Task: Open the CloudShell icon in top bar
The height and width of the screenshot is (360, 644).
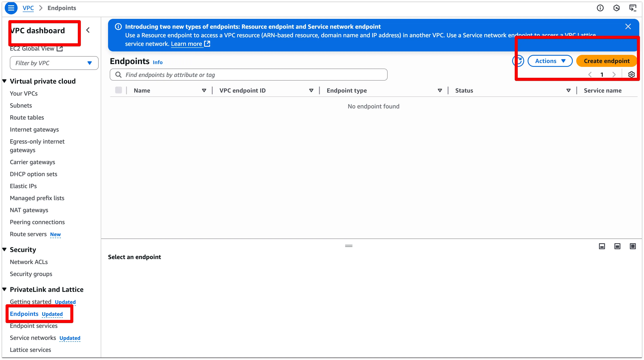Action: [632, 8]
